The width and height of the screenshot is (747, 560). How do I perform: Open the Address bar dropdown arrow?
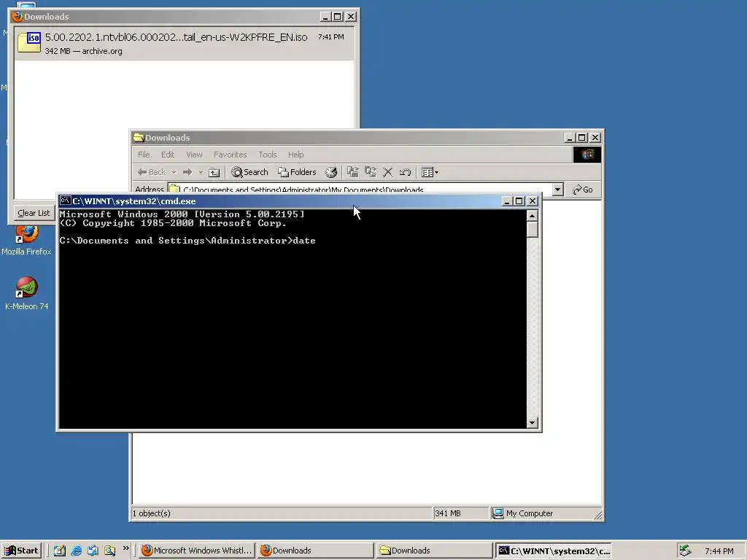click(557, 190)
